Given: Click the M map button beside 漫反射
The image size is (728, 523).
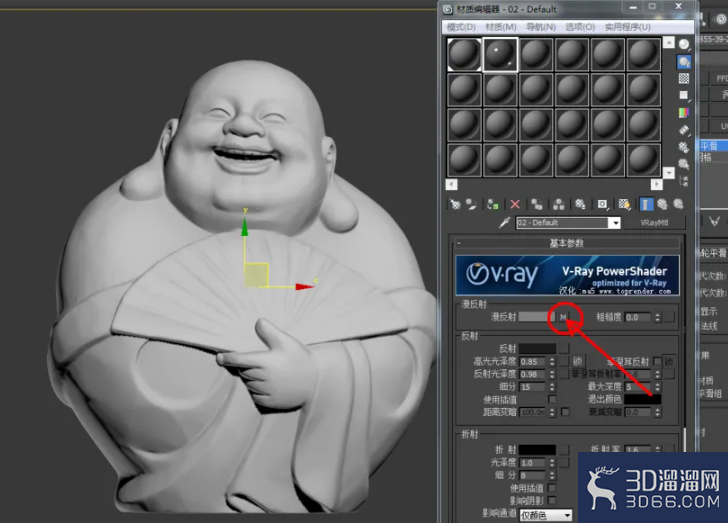Looking at the screenshot, I should click(563, 317).
